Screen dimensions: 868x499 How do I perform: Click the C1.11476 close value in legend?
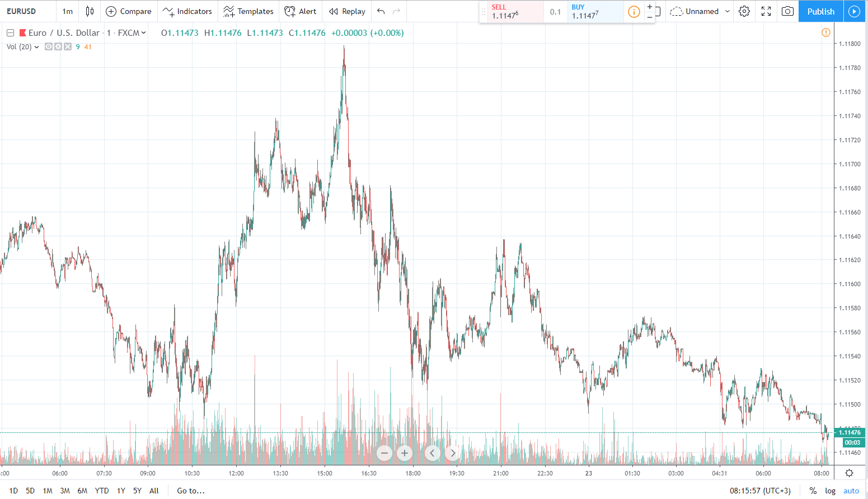tap(307, 33)
